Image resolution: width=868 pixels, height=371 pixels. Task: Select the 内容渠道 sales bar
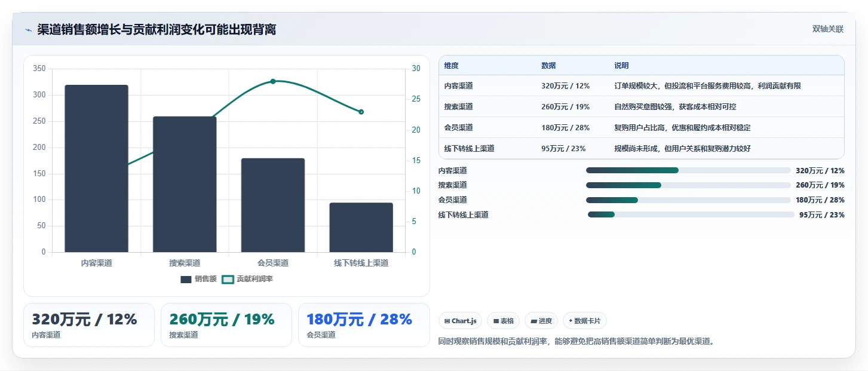96,168
